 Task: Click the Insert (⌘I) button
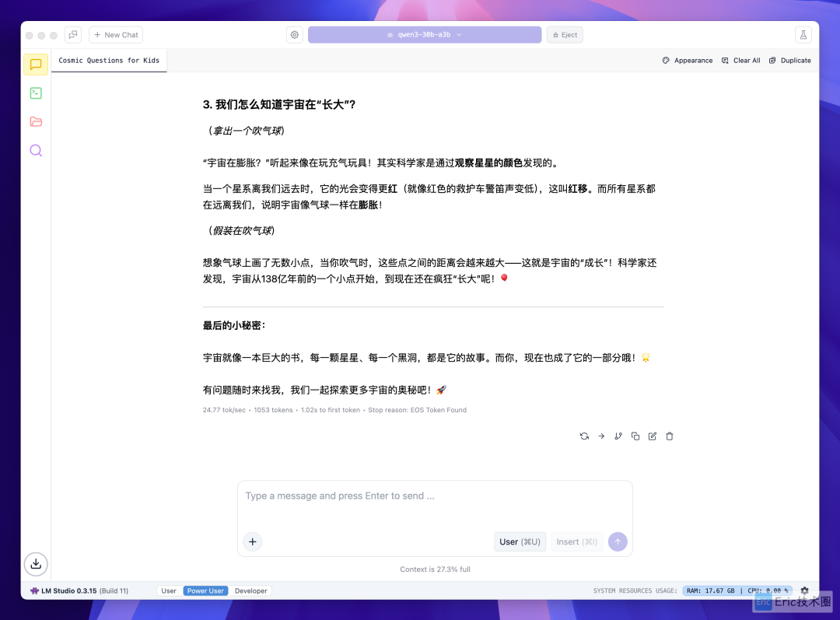(x=576, y=541)
